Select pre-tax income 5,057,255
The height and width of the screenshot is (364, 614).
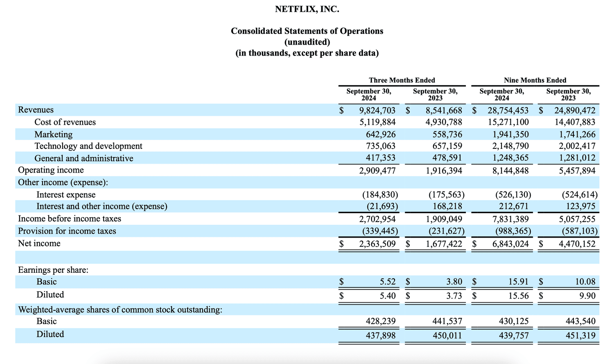[x=577, y=219]
